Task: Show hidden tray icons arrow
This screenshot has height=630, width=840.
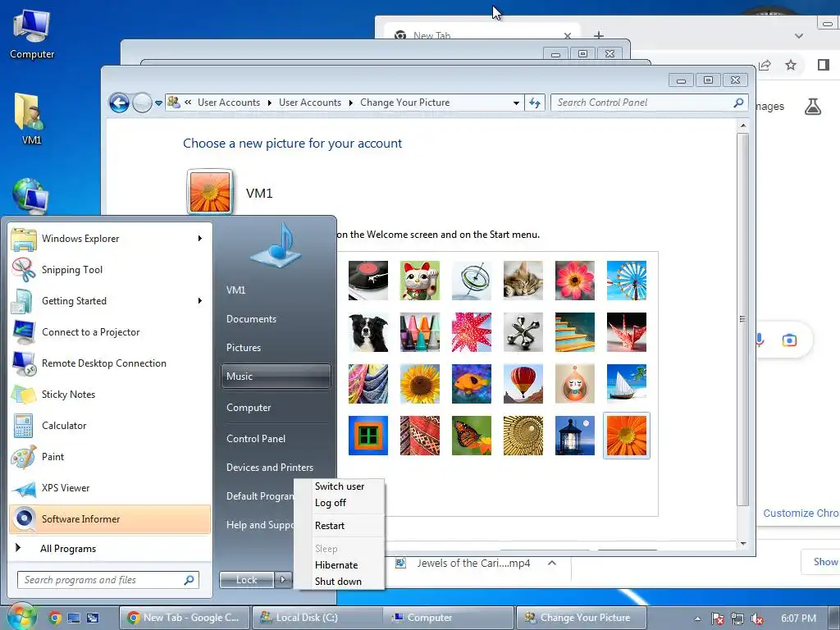Action: click(697, 619)
